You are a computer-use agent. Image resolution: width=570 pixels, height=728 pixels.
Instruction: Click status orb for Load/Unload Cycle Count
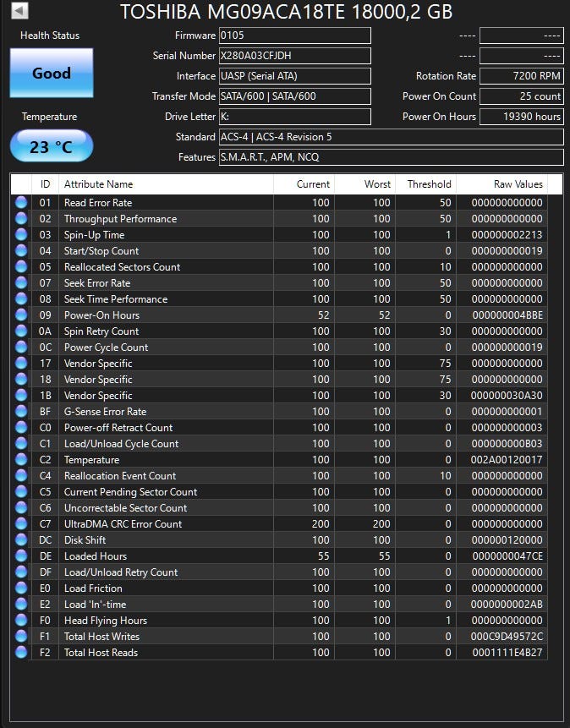21,444
